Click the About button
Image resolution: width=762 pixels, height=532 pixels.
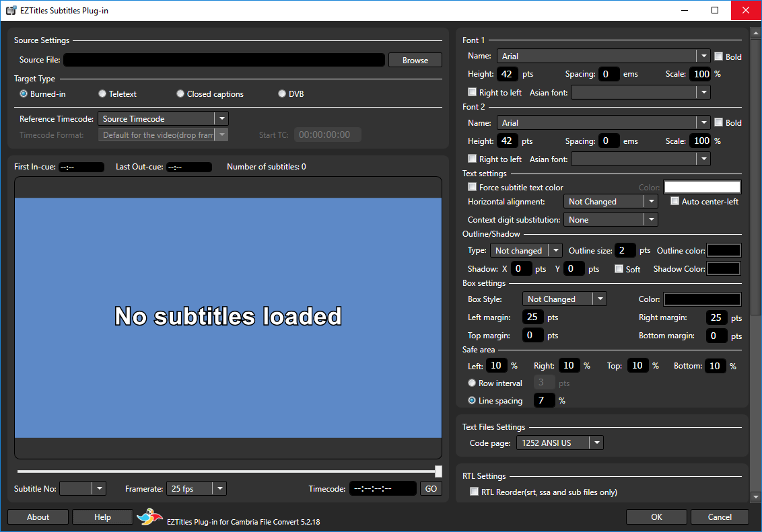coord(38,517)
